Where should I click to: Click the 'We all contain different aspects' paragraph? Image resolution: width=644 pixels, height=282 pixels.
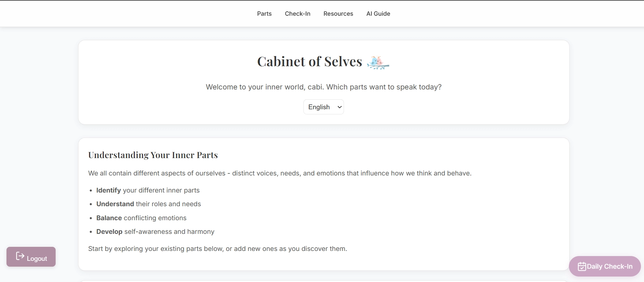280,173
